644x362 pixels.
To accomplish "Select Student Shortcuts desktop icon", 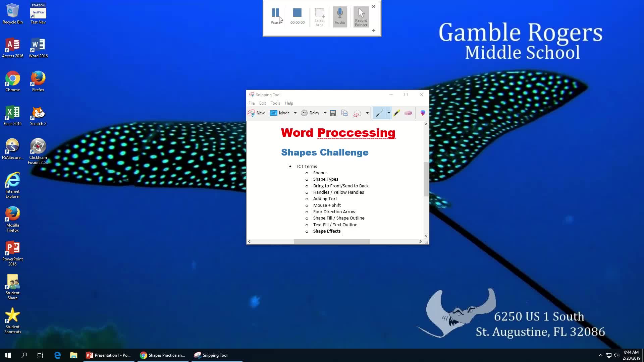I will pos(12,321).
